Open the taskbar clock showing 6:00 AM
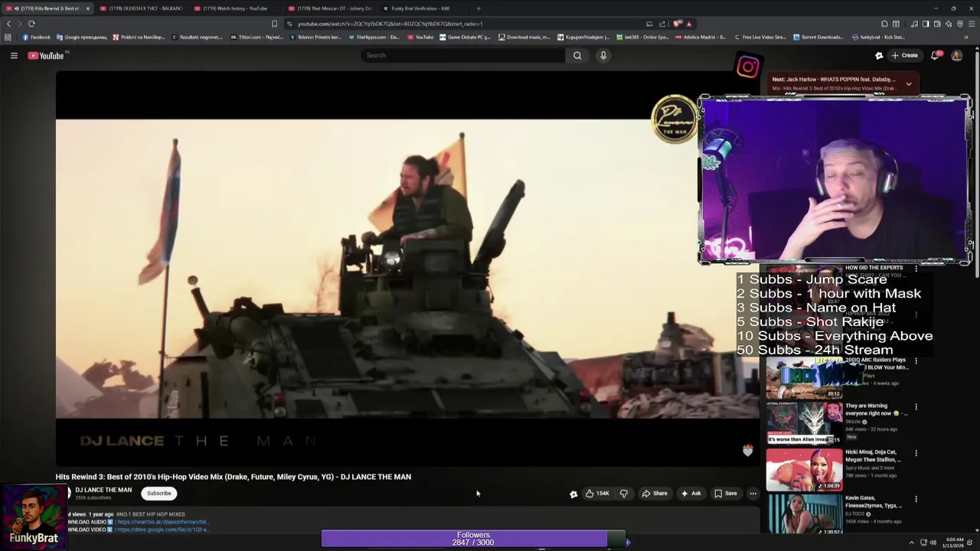Viewport: 980px width, 551px height. tap(955, 543)
